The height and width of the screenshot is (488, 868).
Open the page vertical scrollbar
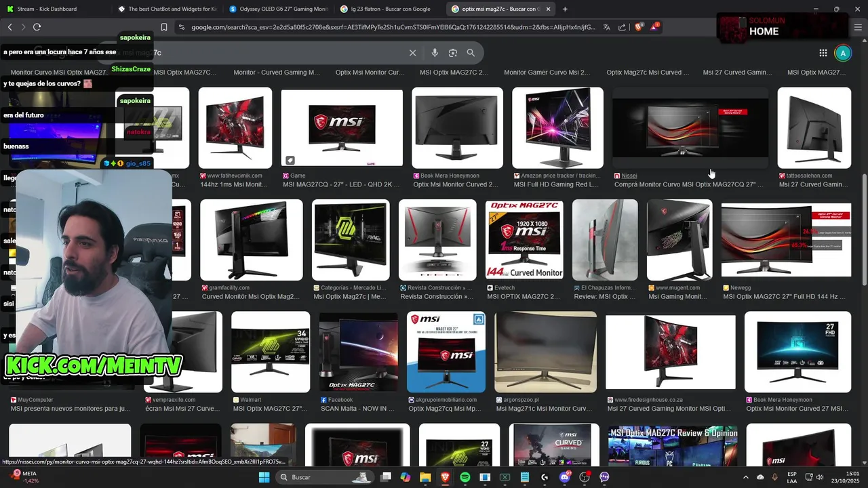[864, 230]
